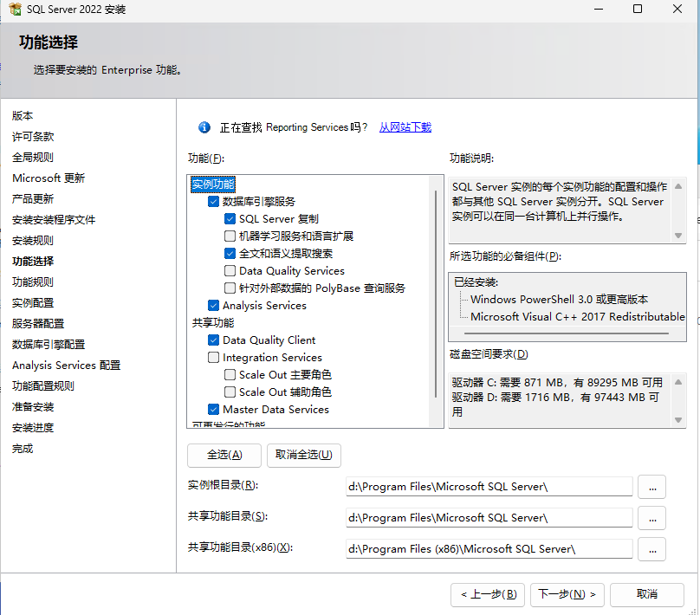Uncheck the SQL Server 复制 checkbox

click(230, 218)
